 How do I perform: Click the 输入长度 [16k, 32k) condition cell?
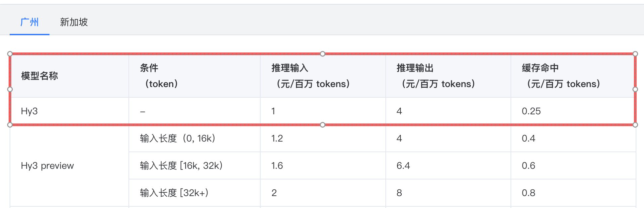point(195,165)
